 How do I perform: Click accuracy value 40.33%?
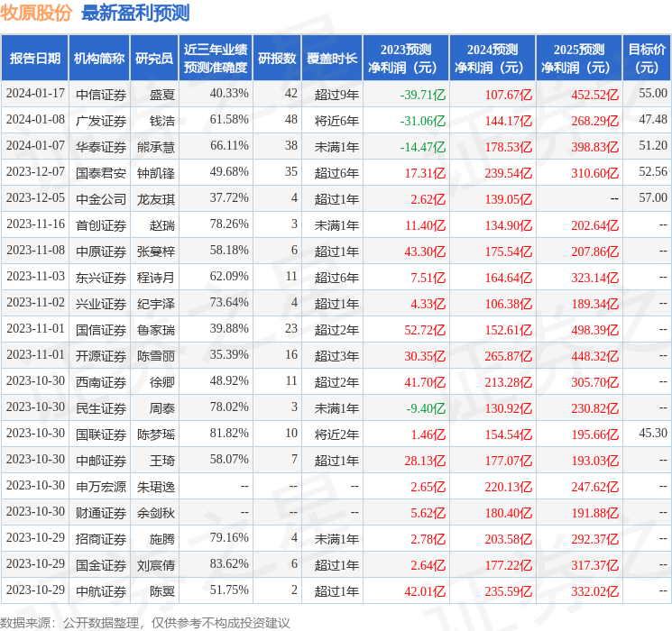(229, 94)
